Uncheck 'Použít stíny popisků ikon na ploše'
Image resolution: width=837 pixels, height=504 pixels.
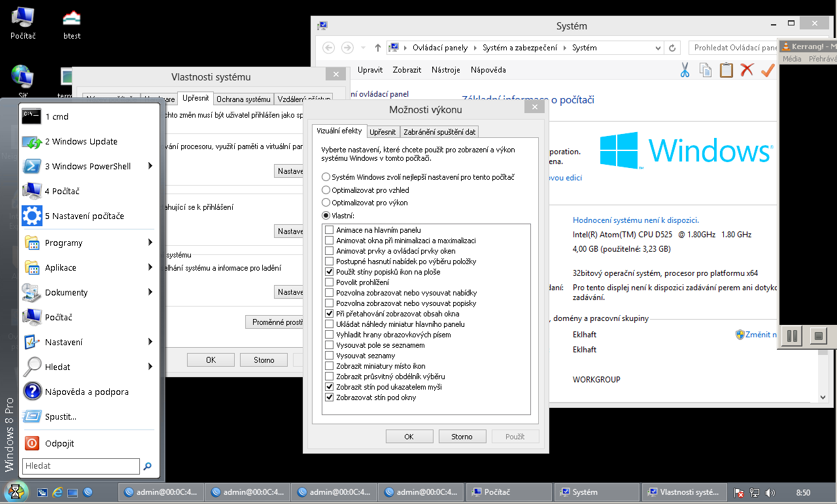click(330, 272)
